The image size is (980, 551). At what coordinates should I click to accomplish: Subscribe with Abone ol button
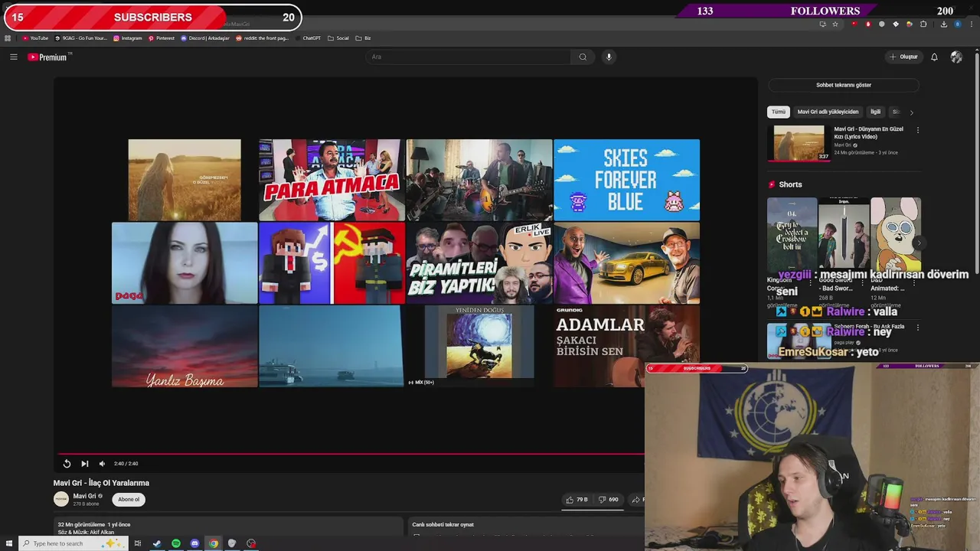pyautogui.click(x=129, y=500)
